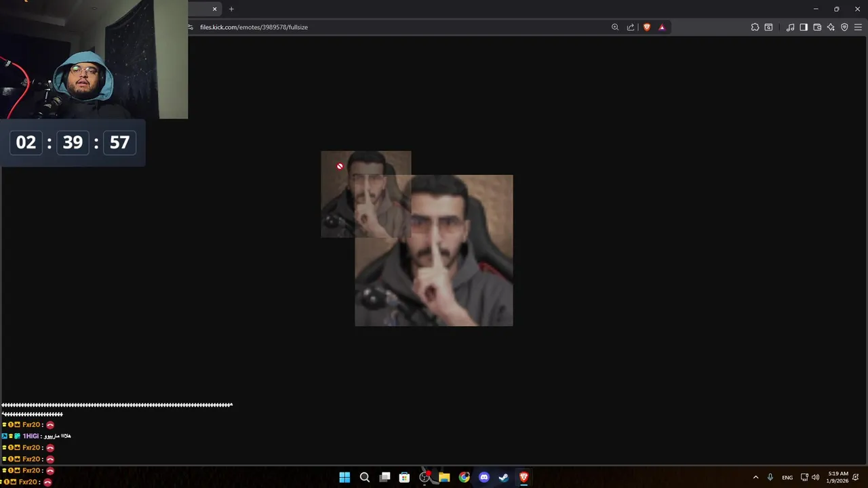Open Task View on taskbar
Image resolution: width=868 pixels, height=488 pixels.
[x=384, y=477]
